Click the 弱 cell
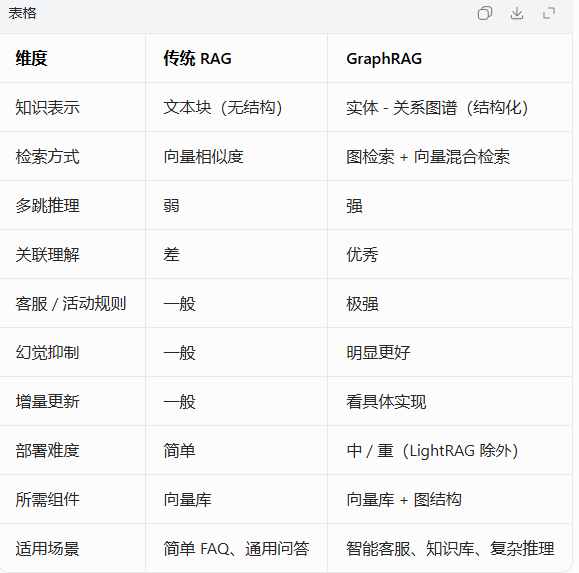The width and height of the screenshot is (579, 573). (x=171, y=206)
